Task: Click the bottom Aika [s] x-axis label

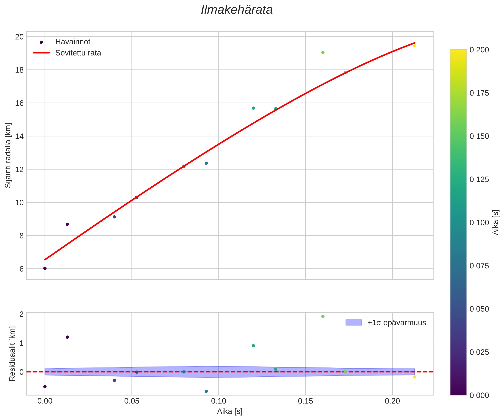Action: pyautogui.click(x=230, y=411)
